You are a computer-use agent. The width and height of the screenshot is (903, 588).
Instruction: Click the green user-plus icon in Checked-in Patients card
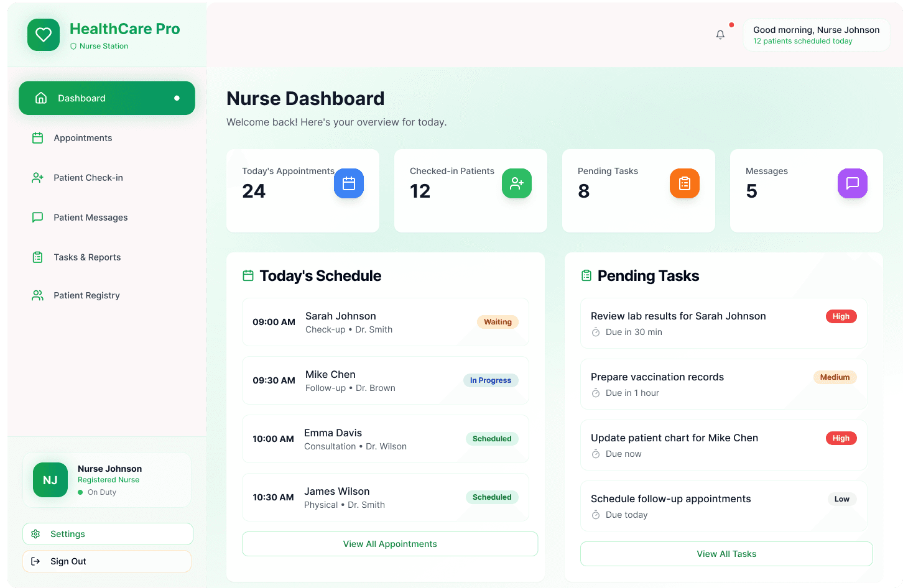pyautogui.click(x=517, y=183)
